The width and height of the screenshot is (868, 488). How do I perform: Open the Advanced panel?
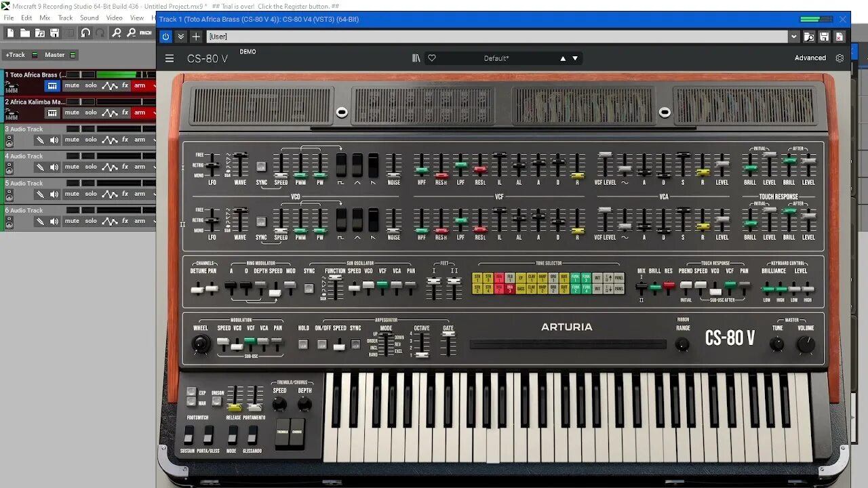pyautogui.click(x=810, y=58)
